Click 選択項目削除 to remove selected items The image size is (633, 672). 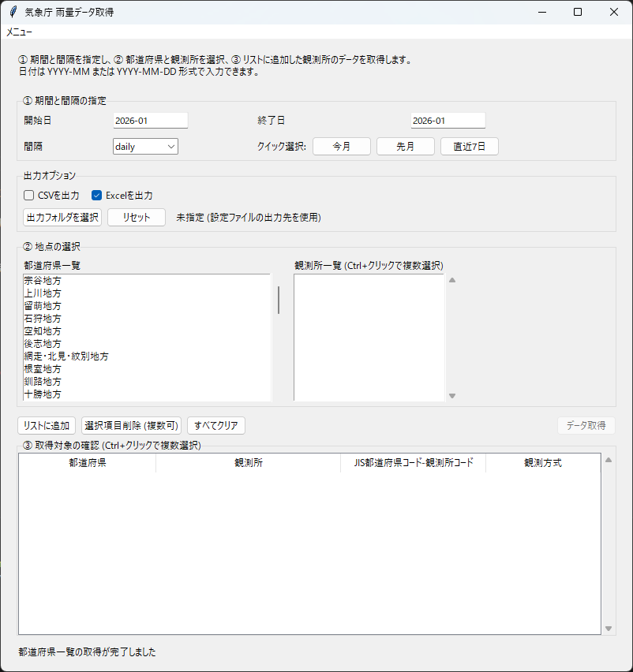point(131,425)
